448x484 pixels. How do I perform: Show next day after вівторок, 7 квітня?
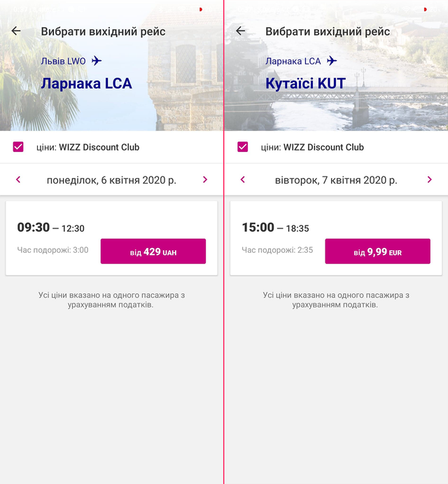click(429, 180)
